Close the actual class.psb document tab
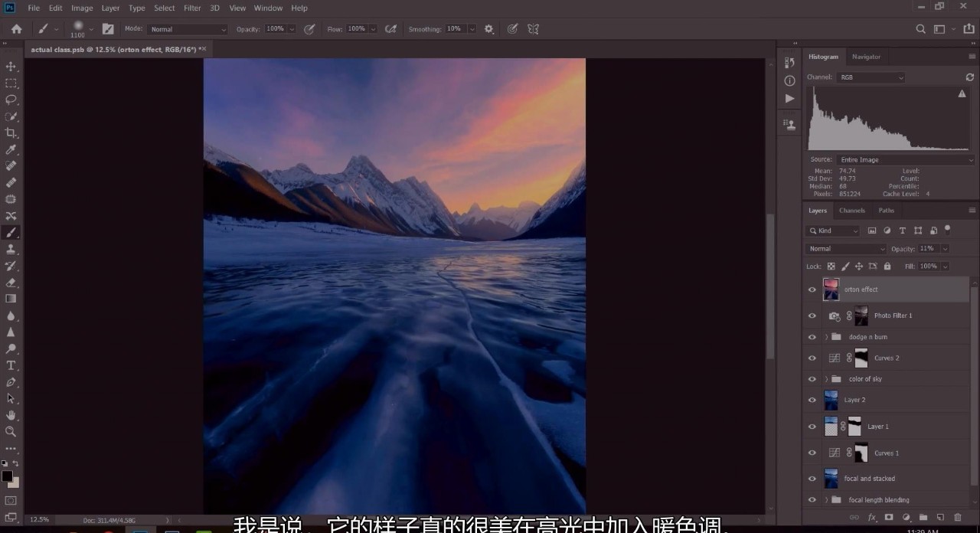The image size is (980, 533). tap(204, 49)
